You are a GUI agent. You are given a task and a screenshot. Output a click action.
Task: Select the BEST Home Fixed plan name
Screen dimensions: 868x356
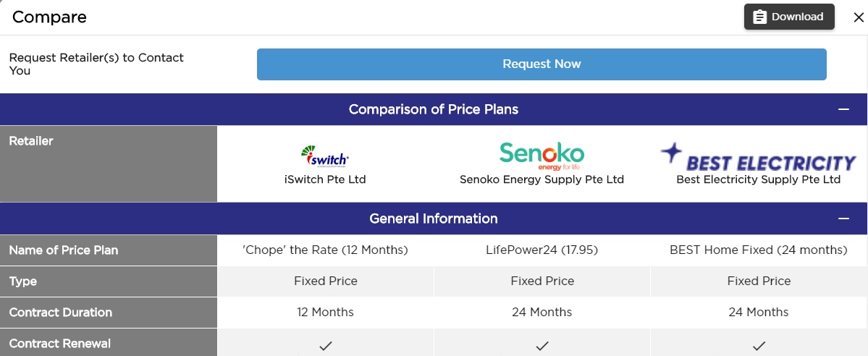coord(759,250)
